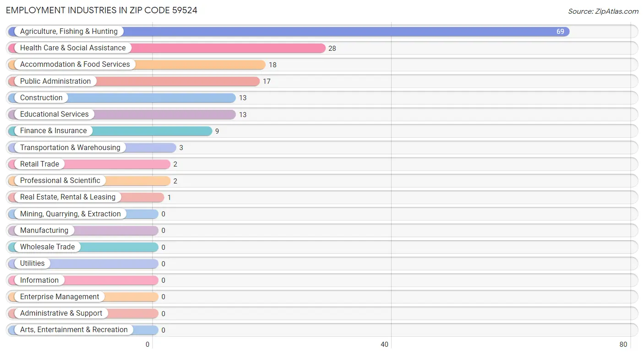The image size is (644, 355).
Task: Click the value 69 on Agriculture bar
Action: pos(560,32)
